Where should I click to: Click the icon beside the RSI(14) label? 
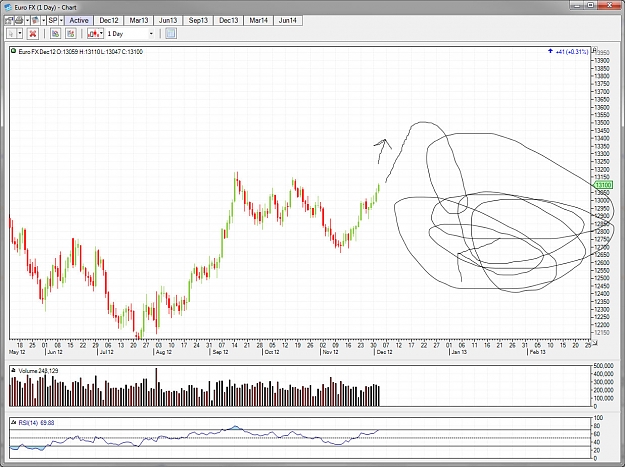tap(13, 422)
